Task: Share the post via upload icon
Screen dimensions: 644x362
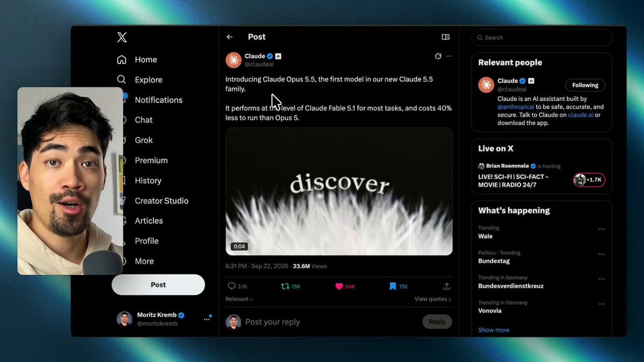Action: tap(447, 286)
